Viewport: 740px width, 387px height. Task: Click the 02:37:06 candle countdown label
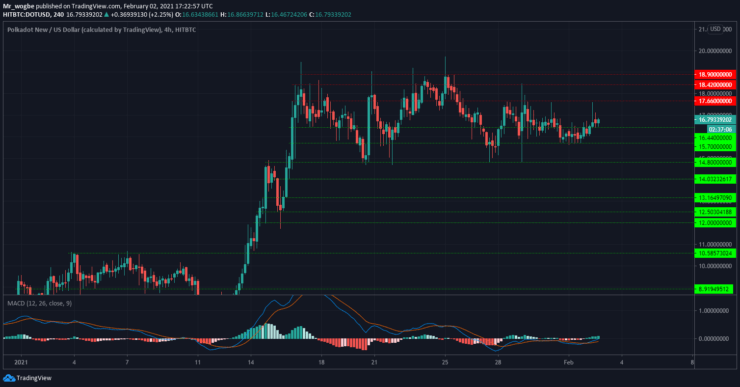pyautogui.click(x=720, y=129)
